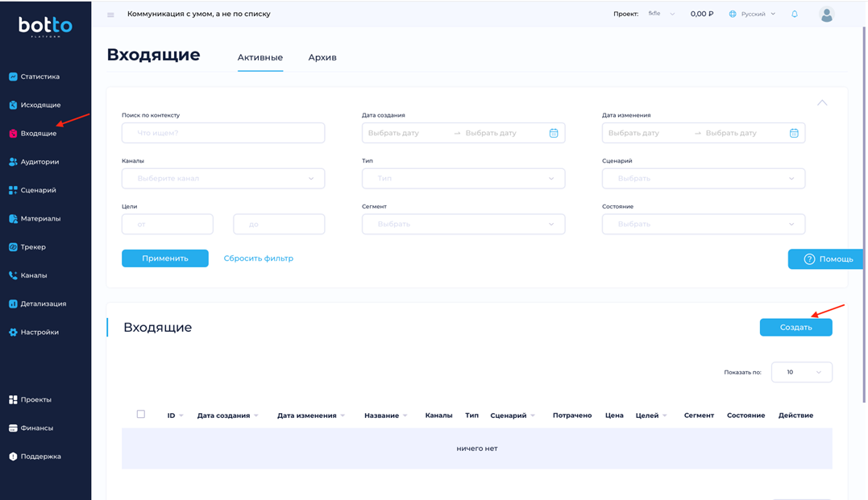
Task: Toggle the hamburger menu icon
Action: 110,14
